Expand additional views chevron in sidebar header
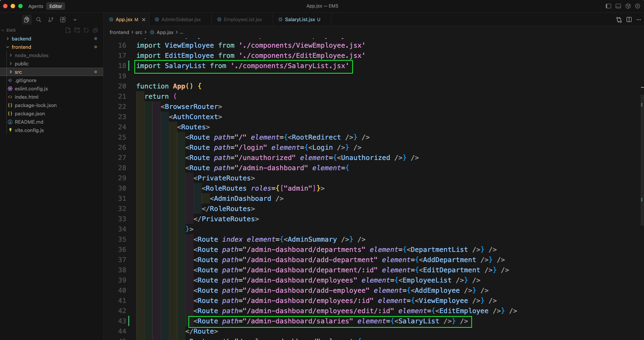The width and height of the screenshot is (644, 340). [75, 20]
